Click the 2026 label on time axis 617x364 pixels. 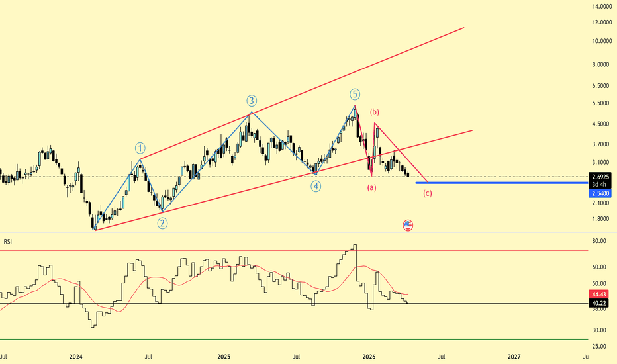[369, 357]
